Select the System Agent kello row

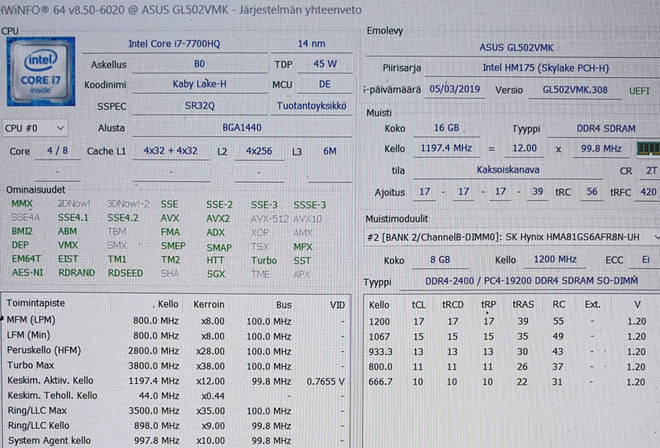[x=176, y=441]
